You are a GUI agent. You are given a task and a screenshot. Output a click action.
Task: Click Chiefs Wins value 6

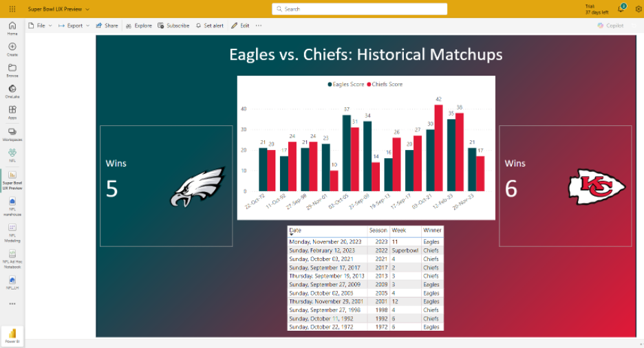pos(511,188)
